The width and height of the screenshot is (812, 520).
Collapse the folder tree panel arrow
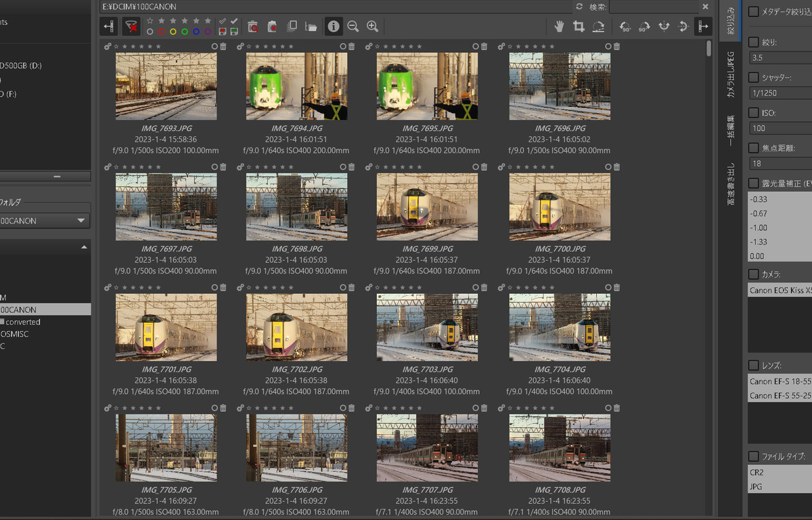pos(84,248)
